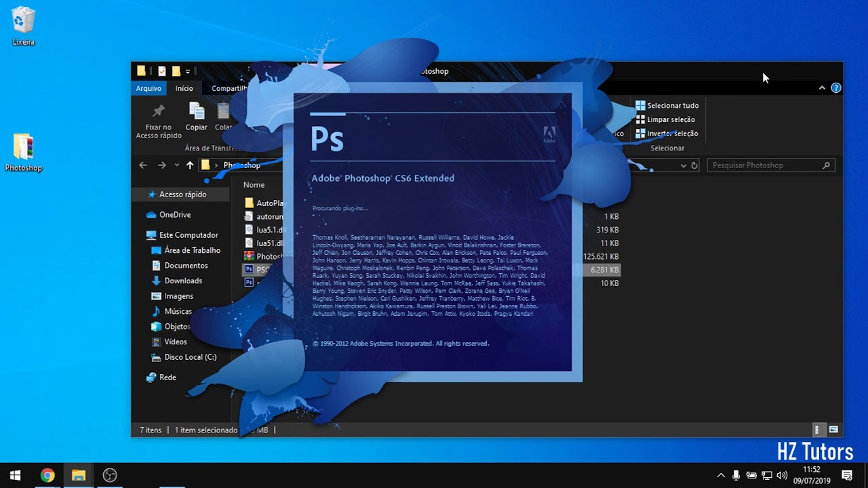Open OBS Studio from the taskbar
The width and height of the screenshot is (868, 488).
click(x=109, y=475)
